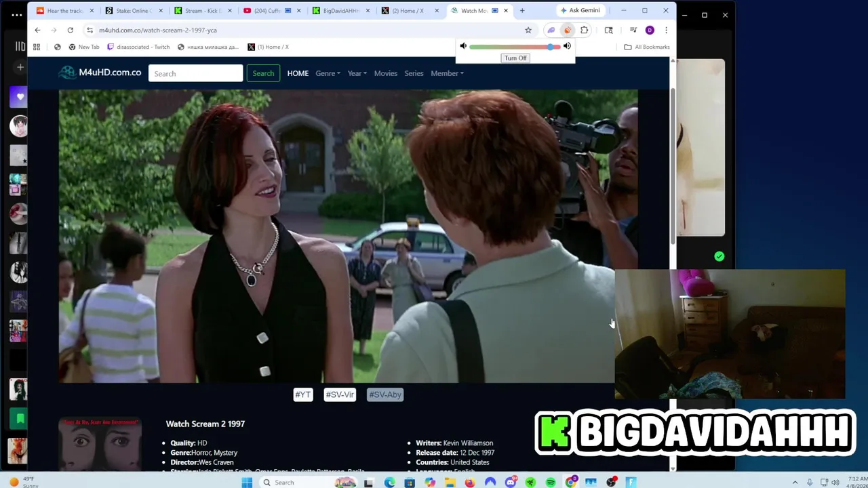Viewport: 868px width, 488px height.
Task: Open File Explorer folder icon on taskbar
Action: pyautogui.click(x=450, y=483)
